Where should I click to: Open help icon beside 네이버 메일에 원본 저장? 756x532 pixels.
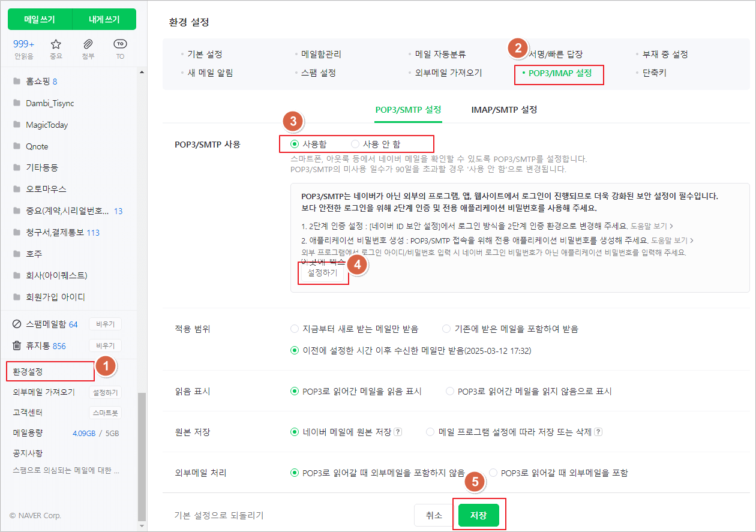click(398, 432)
